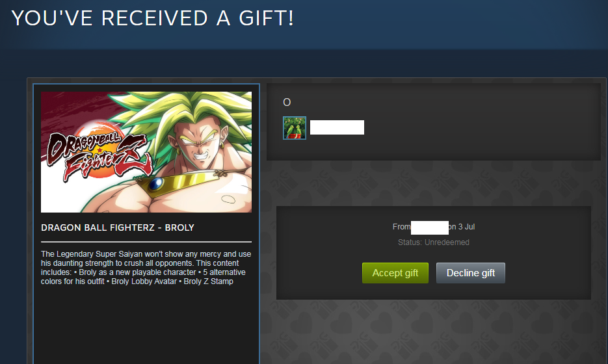Click the From label in gift details
This screenshot has height=364, width=608.
[401, 227]
